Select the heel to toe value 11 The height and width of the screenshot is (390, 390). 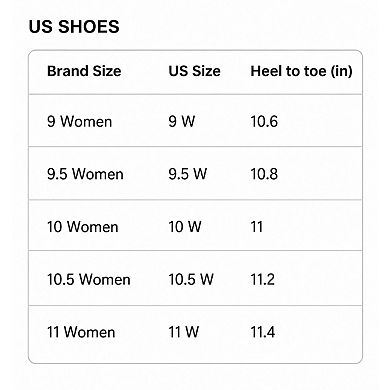point(257,227)
